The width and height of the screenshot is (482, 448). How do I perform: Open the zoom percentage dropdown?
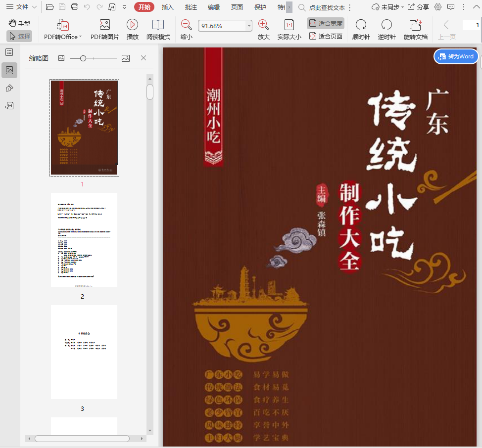click(249, 26)
